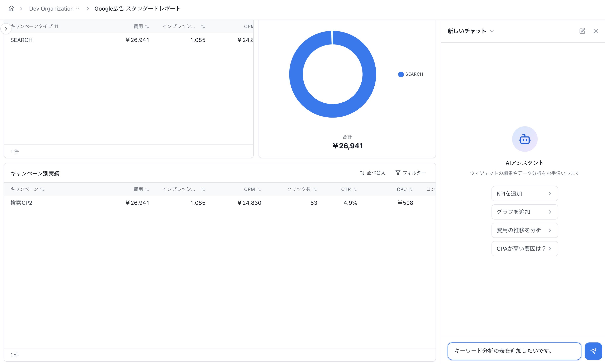
Task: Click the Google広告 スタンダードレポート breadcrumb
Action: (x=137, y=9)
